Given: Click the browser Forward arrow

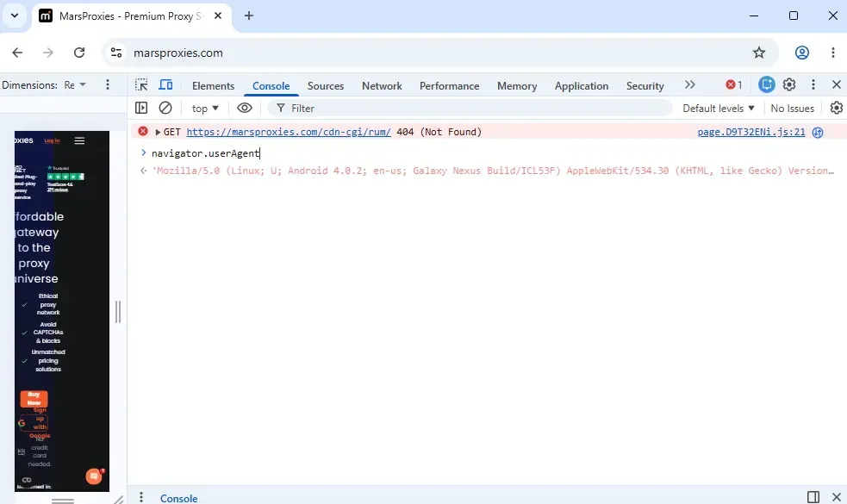Looking at the screenshot, I should pos(48,53).
